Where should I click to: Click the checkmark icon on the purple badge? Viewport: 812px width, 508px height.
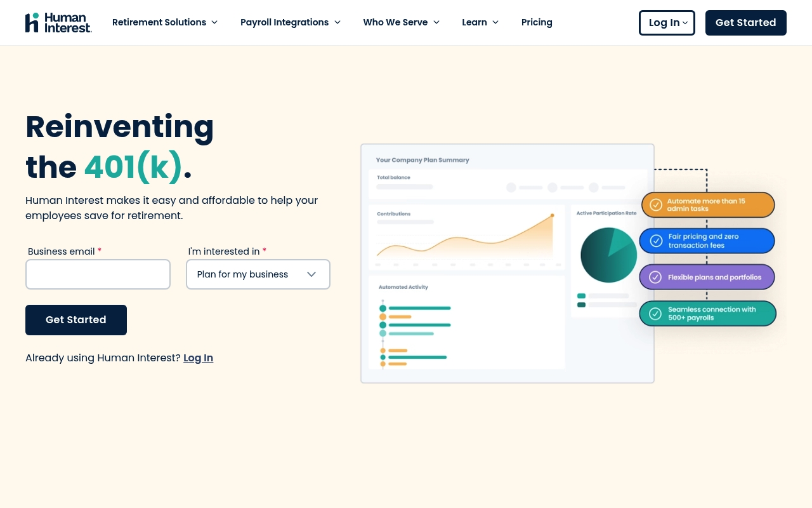tap(656, 277)
